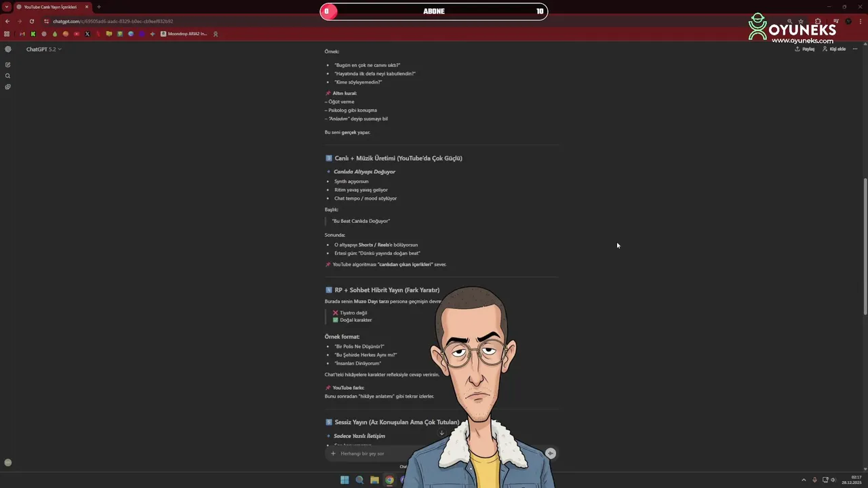Reload the ChatGPT page
Image resolution: width=868 pixels, height=488 pixels.
[x=31, y=21]
